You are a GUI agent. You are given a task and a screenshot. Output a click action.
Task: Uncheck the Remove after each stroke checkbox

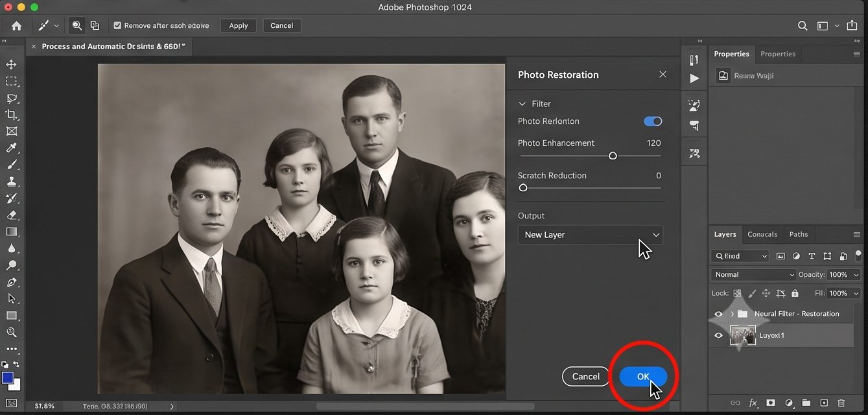coord(117,26)
